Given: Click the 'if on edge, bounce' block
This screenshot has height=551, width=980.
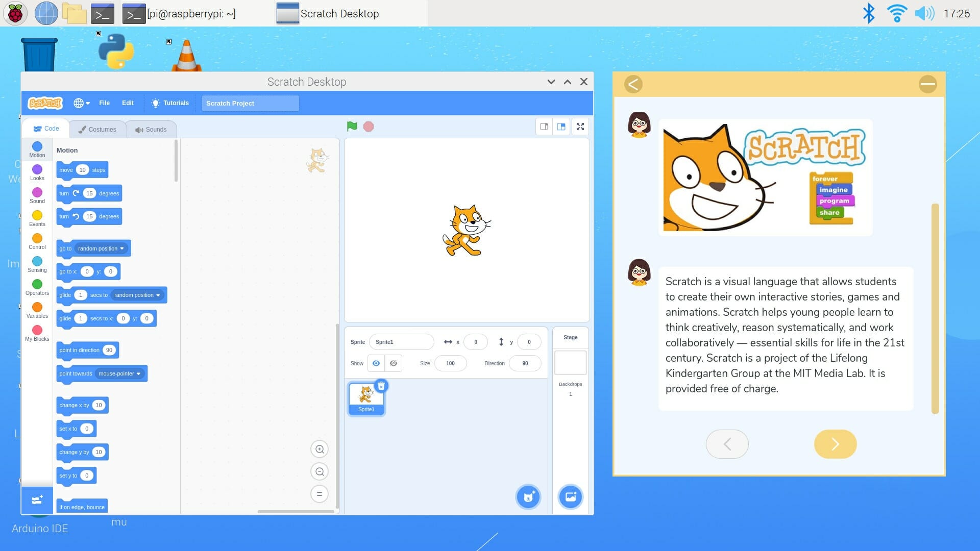Looking at the screenshot, I should click(82, 506).
